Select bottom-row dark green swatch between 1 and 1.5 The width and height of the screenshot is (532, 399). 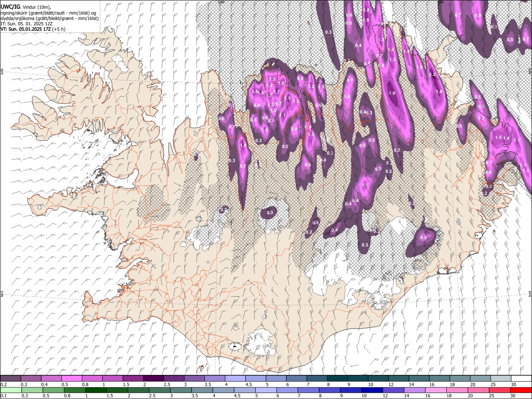[95, 390]
